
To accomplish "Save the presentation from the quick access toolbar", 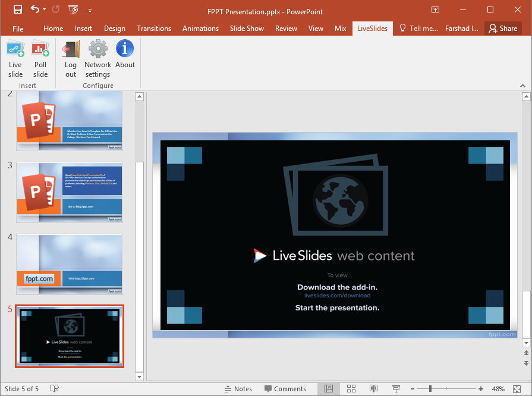I will pyautogui.click(x=18, y=10).
